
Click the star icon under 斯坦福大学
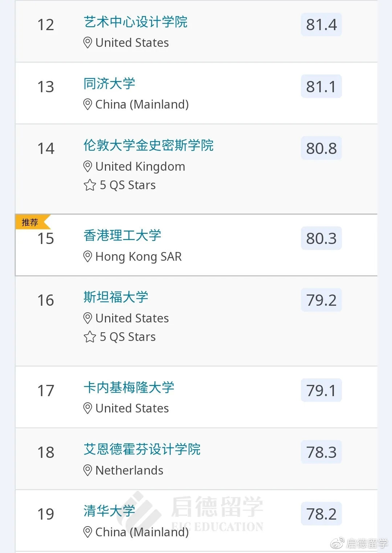click(90, 337)
